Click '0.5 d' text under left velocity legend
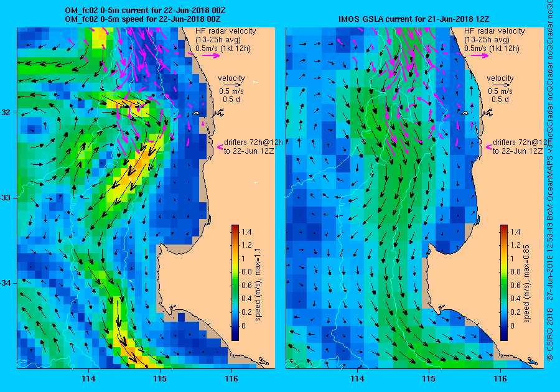560x392 pixels. pyautogui.click(x=231, y=100)
